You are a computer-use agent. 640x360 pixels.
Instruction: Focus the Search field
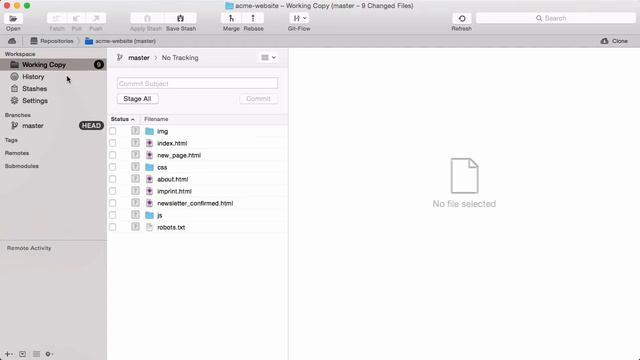coord(556,18)
